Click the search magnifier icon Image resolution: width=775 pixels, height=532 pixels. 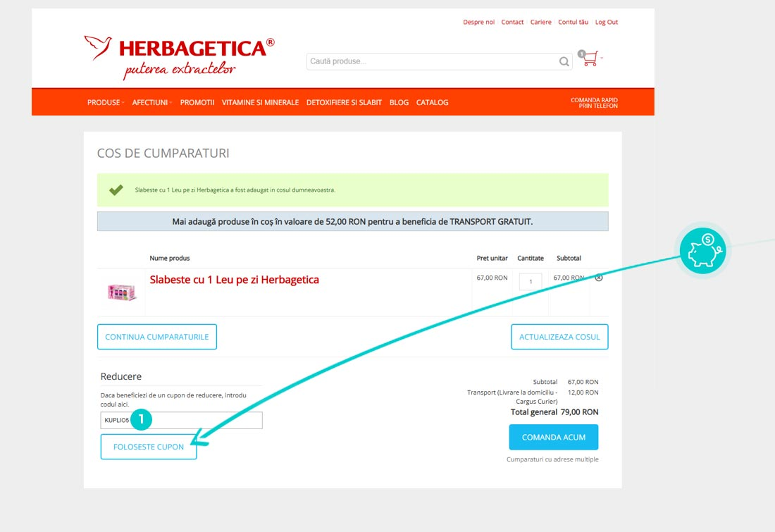pos(564,61)
